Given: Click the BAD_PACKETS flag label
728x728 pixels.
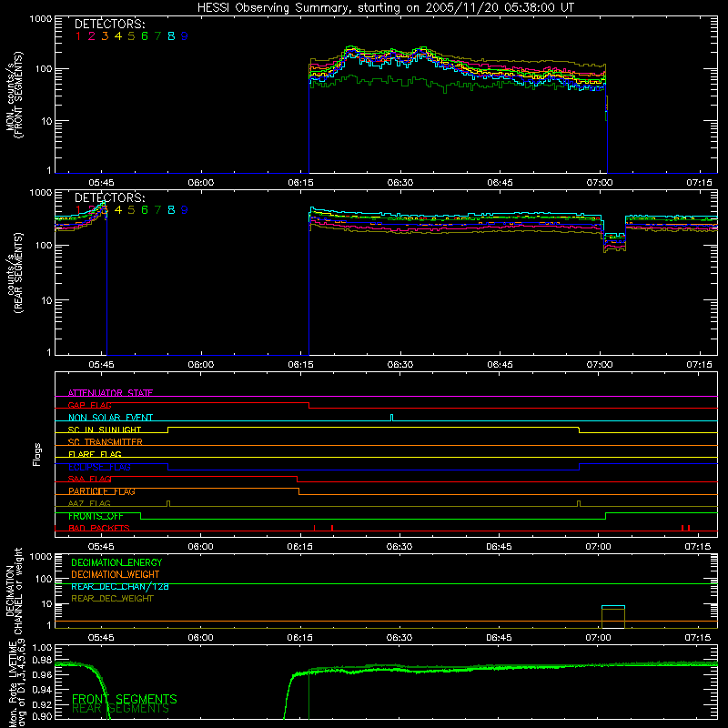Looking at the screenshot, I should pos(99,529).
